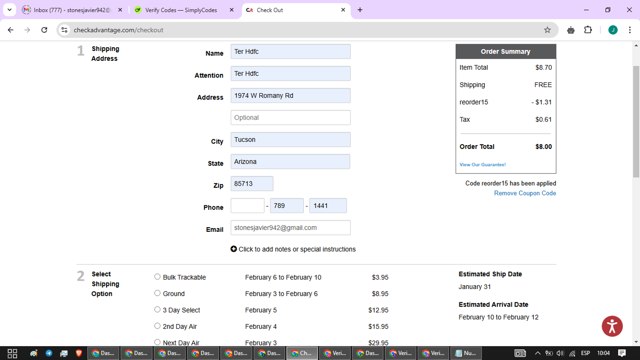The height and width of the screenshot is (360, 640).
Task: Go back to the previous page
Action: (11, 30)
